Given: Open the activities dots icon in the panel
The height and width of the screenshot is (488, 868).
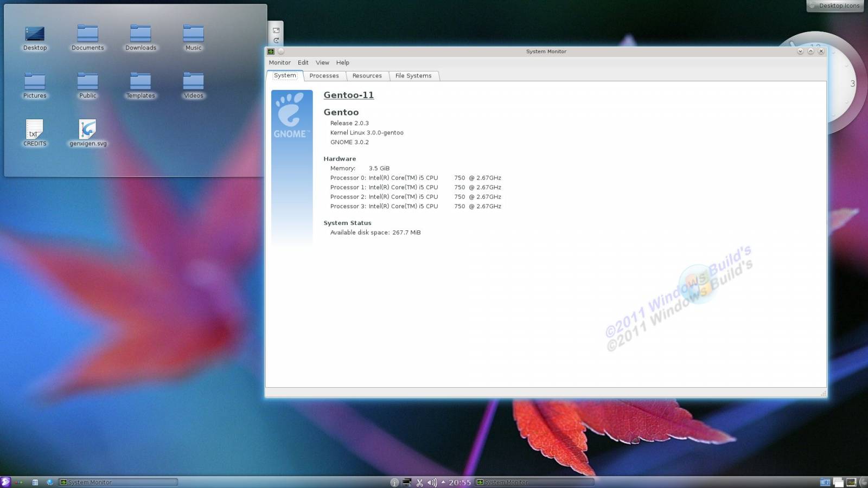Looking at the screenshot, I should tap(20, 482).
